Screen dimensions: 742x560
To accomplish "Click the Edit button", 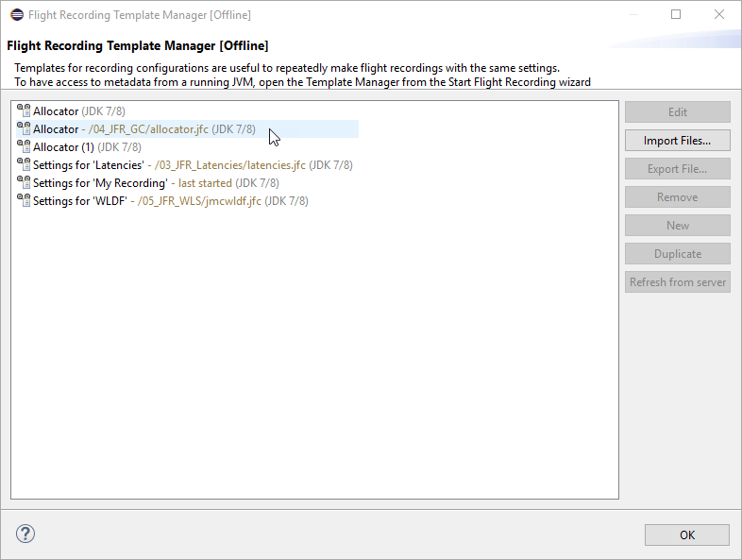I will coord(677,112).
